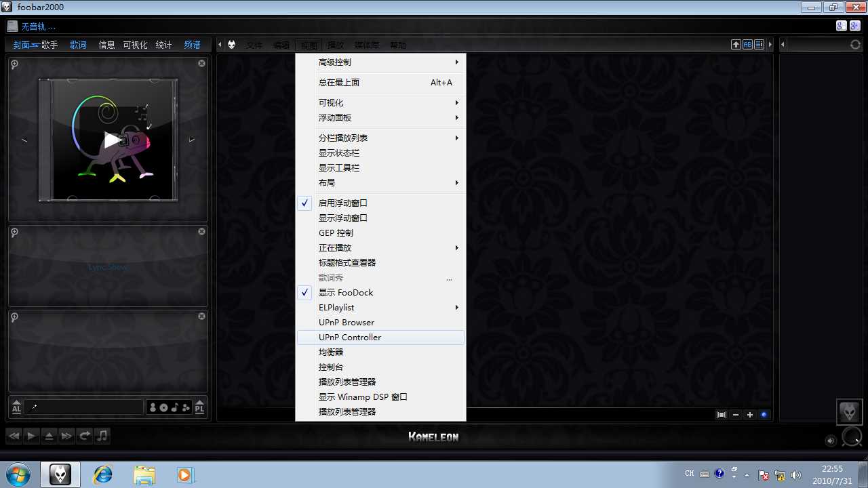Click the Windows Start button
868x488 pixels.
click(18, 474)
